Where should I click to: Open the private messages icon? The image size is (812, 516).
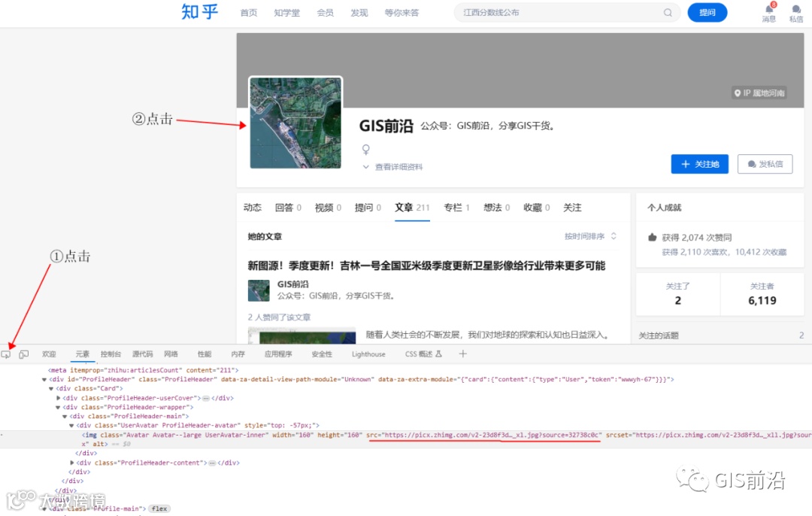(x=796, y=9)
